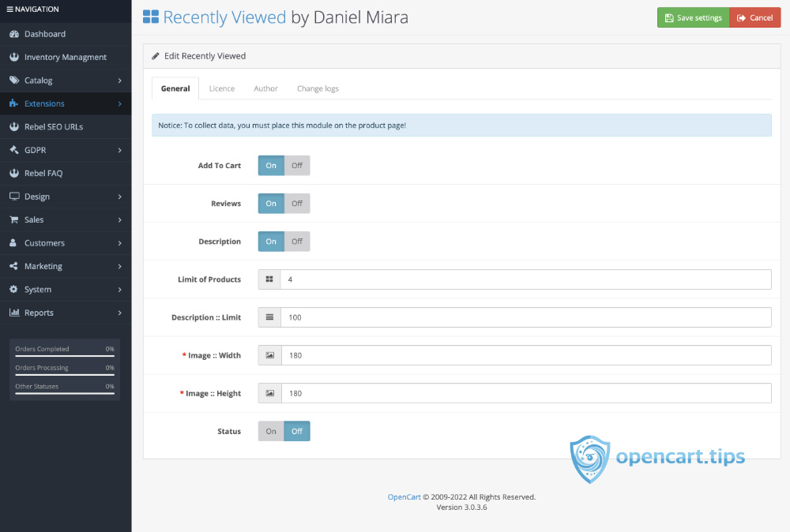
Task: Click the Dashboard gauge icon
Action: 14,34
